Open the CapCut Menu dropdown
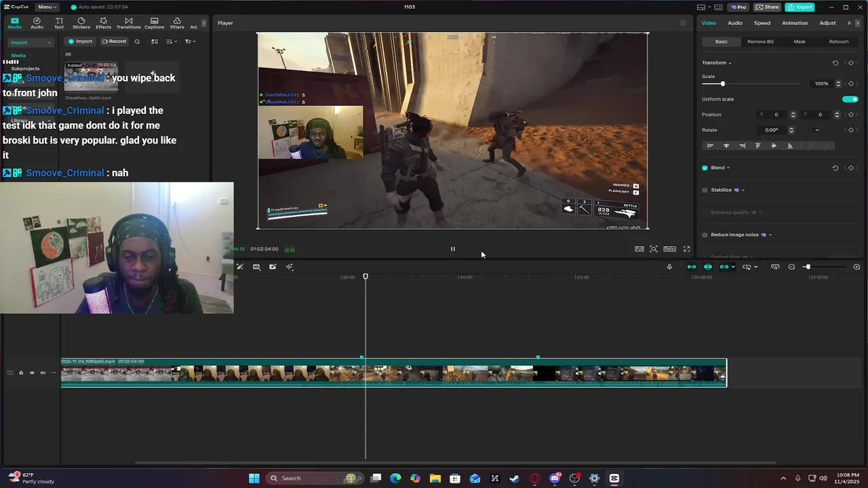Image resolution: width=868 pixels, height=488 pixels. 47,7
